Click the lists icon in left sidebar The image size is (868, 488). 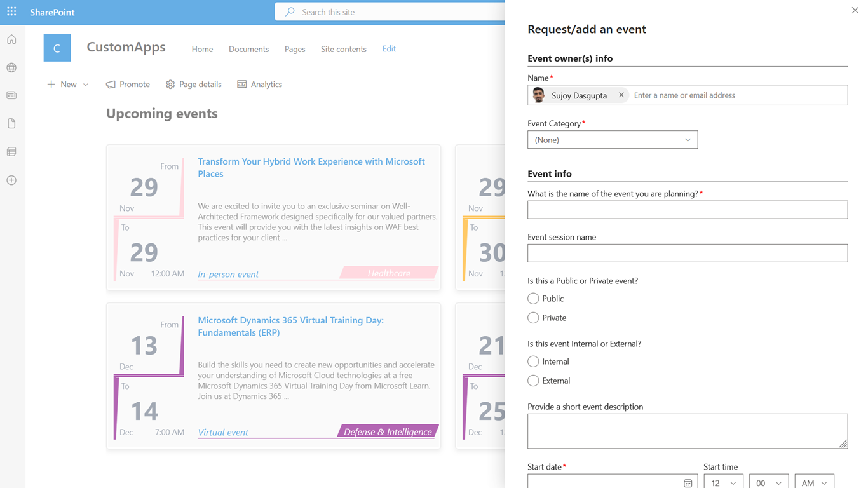coord(11,152)
